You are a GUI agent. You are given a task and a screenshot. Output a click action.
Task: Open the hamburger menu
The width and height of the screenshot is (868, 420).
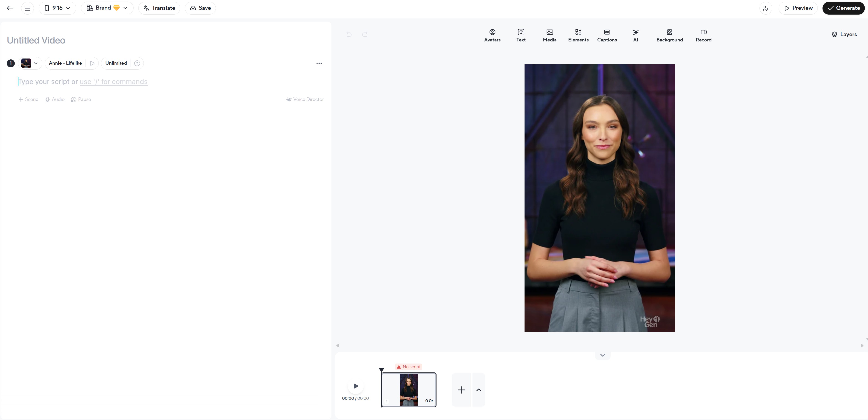(27, 8)
